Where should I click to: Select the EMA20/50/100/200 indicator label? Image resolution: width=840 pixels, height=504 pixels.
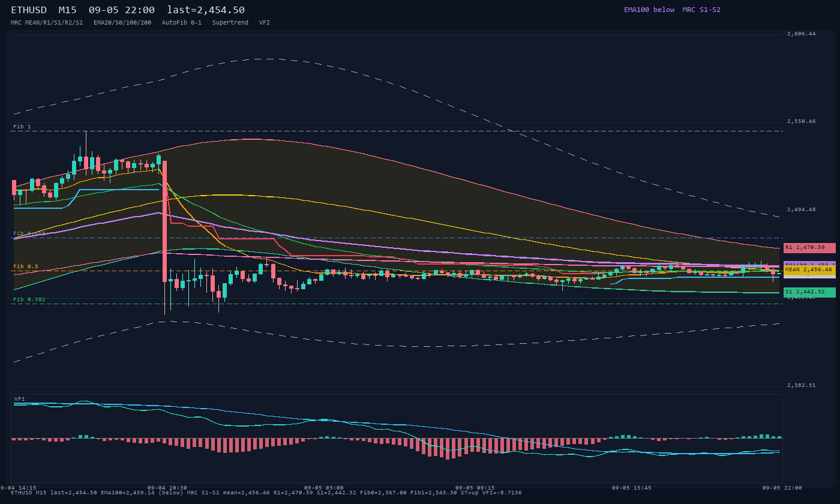122,23
